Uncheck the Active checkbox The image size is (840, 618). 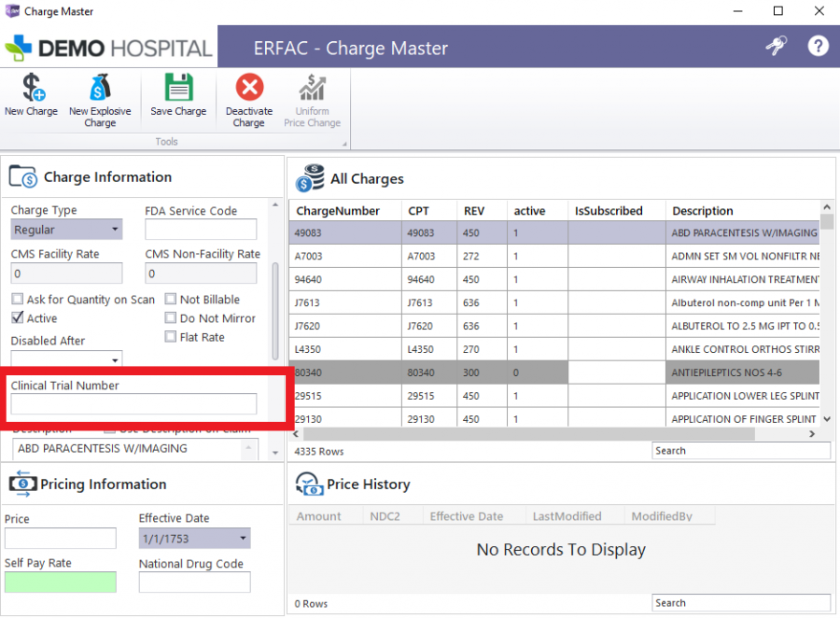coord(18,317)
